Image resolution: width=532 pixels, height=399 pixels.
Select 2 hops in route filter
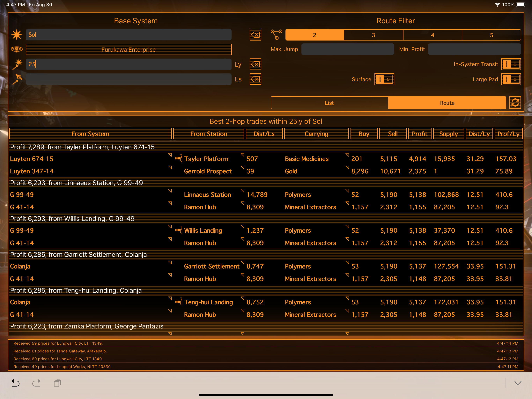point(314,35)
